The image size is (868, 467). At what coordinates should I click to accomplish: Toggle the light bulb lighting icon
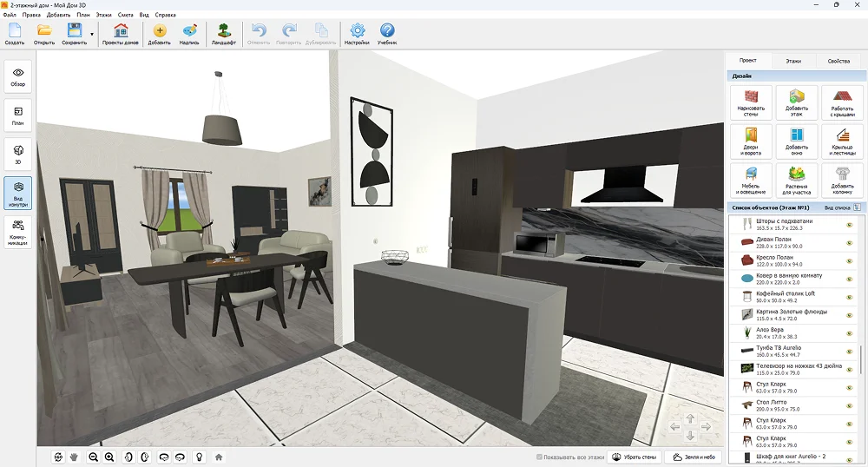pos(199,457)
